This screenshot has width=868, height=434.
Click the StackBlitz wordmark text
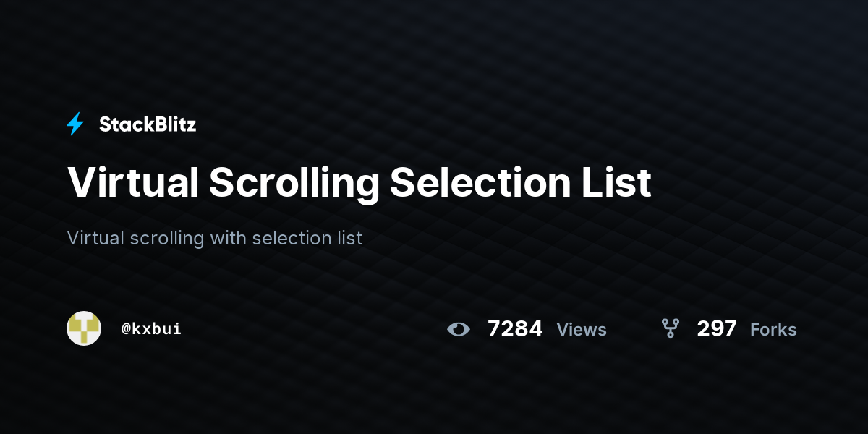[148, 124]
